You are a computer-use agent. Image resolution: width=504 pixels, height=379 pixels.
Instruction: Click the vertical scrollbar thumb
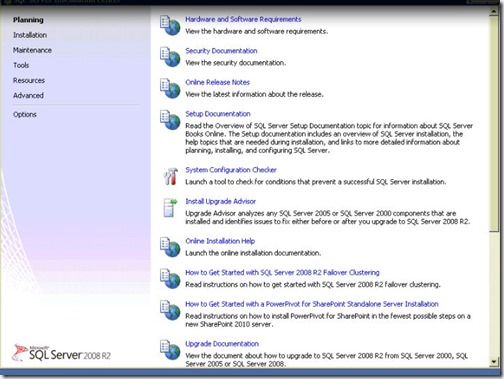pos(494,123)
